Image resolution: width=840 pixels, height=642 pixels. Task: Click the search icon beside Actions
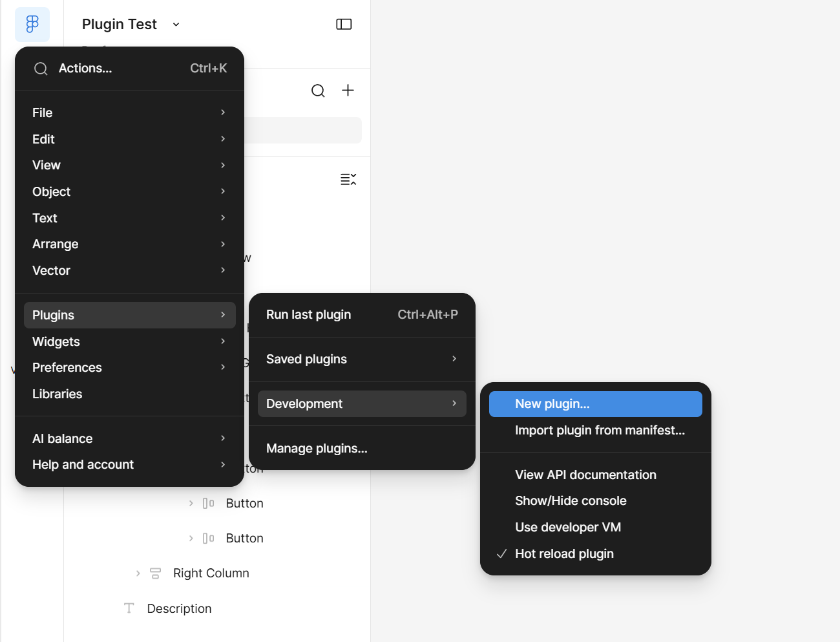[x=41, y=69]
